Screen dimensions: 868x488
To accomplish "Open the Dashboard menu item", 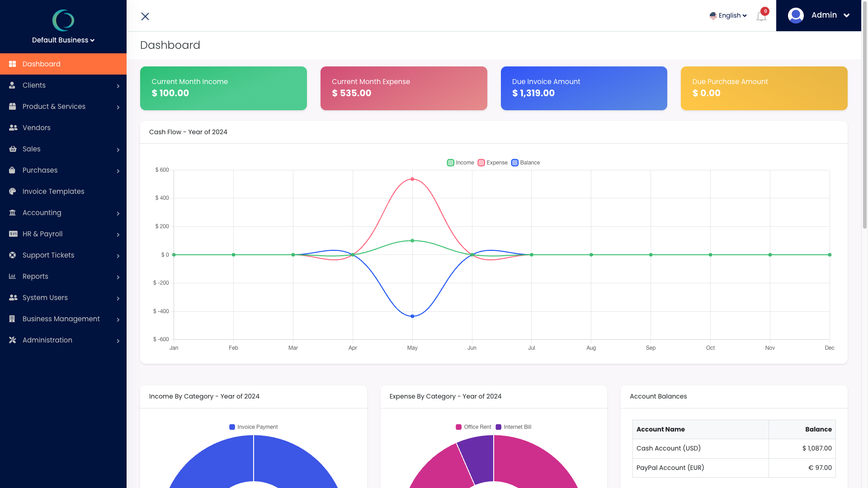I will [x=42, y=64].
